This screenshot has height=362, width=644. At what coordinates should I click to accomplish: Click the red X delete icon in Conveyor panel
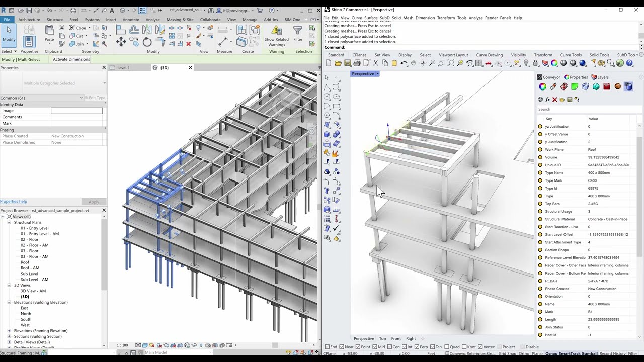point(554,99)
